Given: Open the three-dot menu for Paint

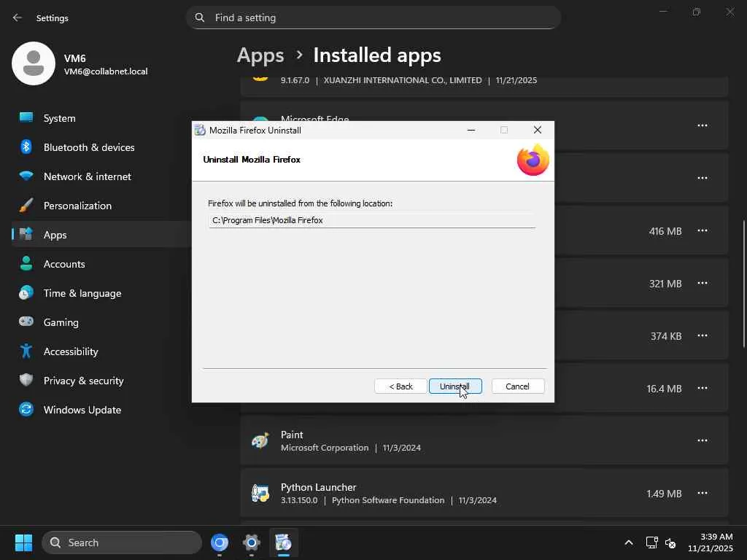Looking at the screenshot, I should pos(702,441).
